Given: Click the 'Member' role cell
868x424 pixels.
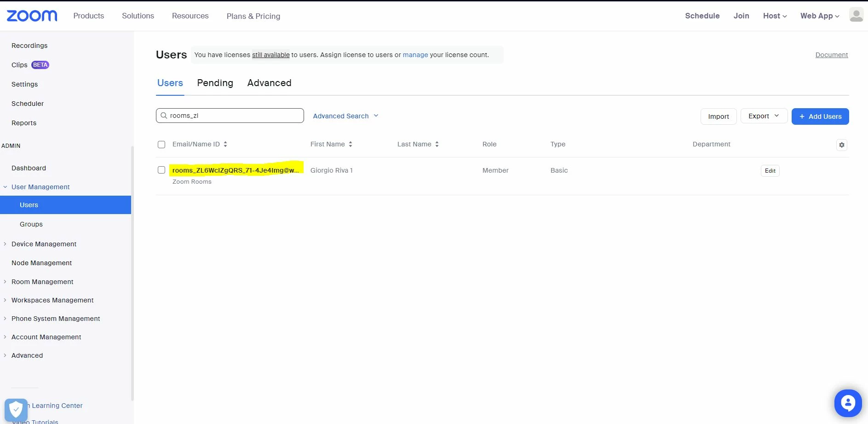Looking at the screenshot, I should pos(495,170).
